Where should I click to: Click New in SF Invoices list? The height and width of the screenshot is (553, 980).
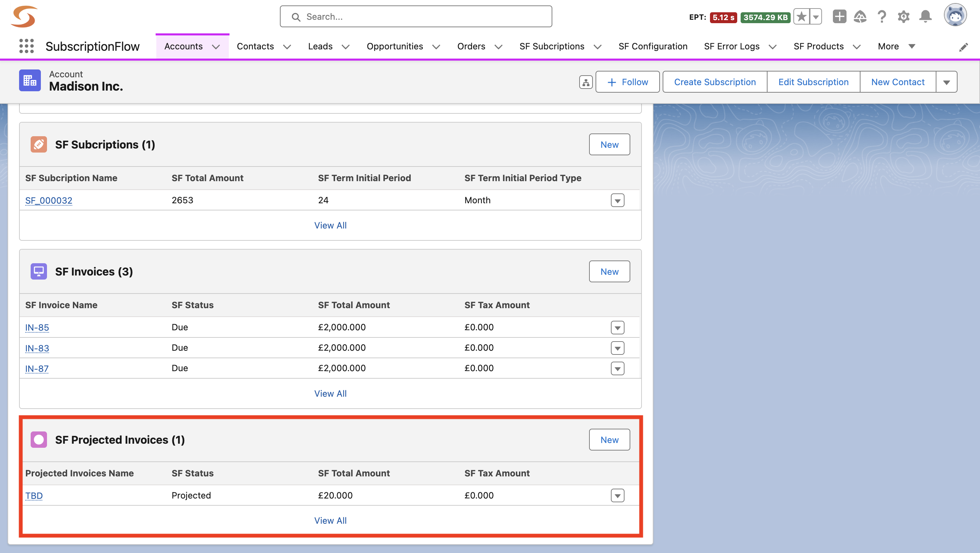point(610,271)
